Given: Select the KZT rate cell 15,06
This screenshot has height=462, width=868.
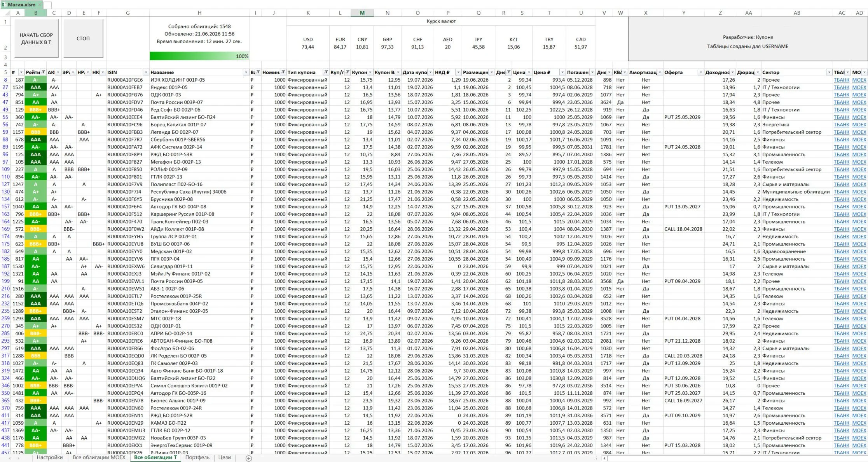Looking at the screenshot, I should (513, 47).
